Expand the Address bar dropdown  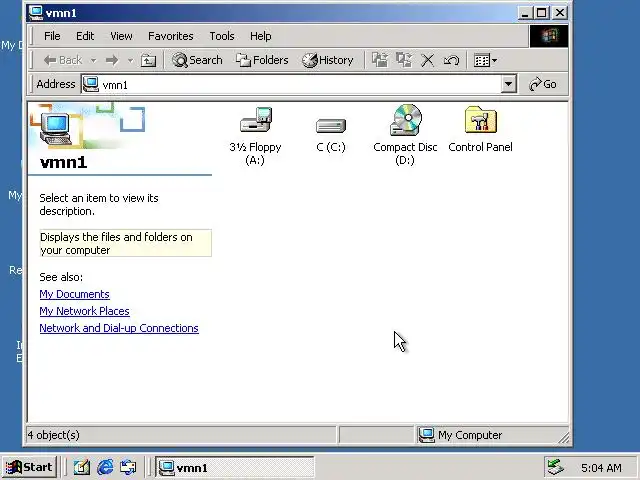tap(509, 84)
